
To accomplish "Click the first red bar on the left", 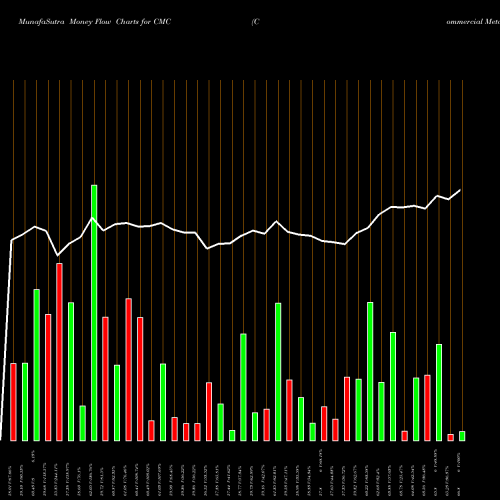I will 14,402.
